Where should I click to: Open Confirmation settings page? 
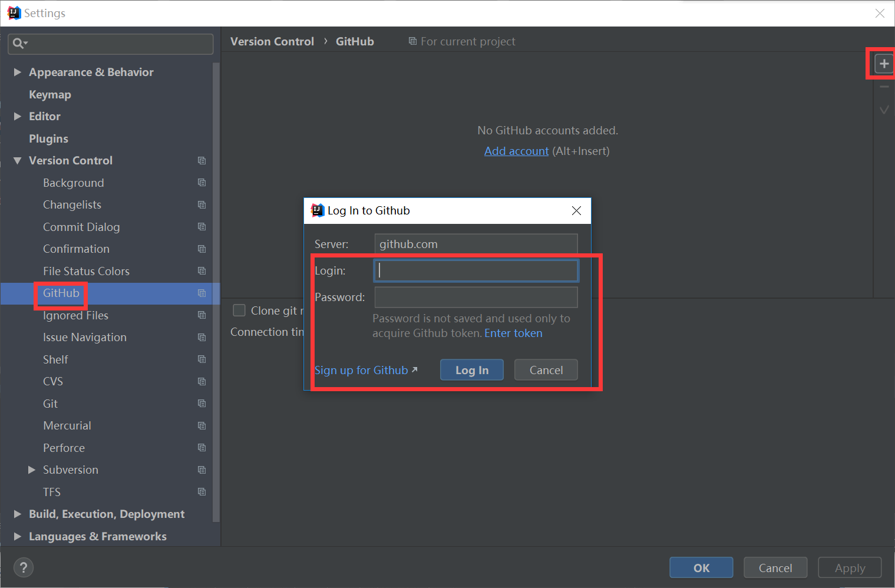coord(76,249)
